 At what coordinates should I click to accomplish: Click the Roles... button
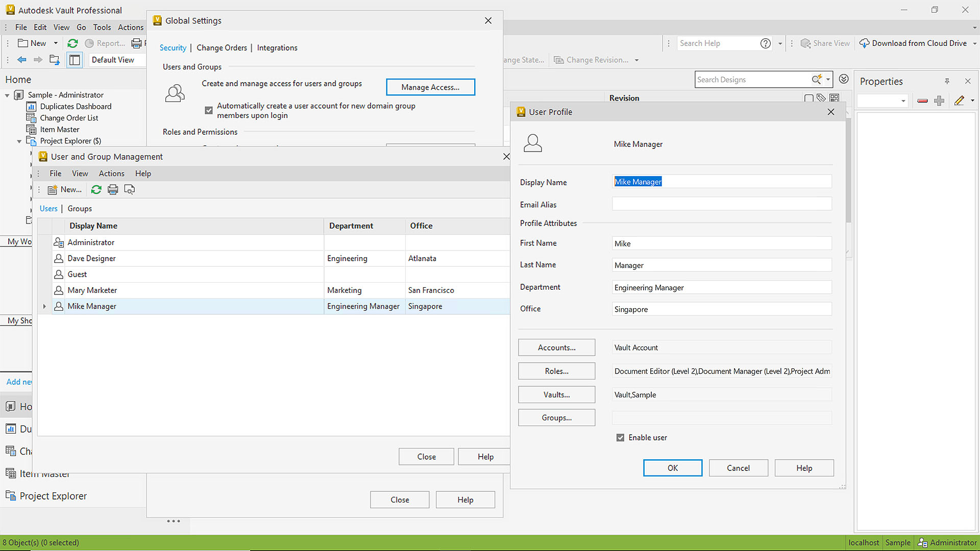[556, 371]
